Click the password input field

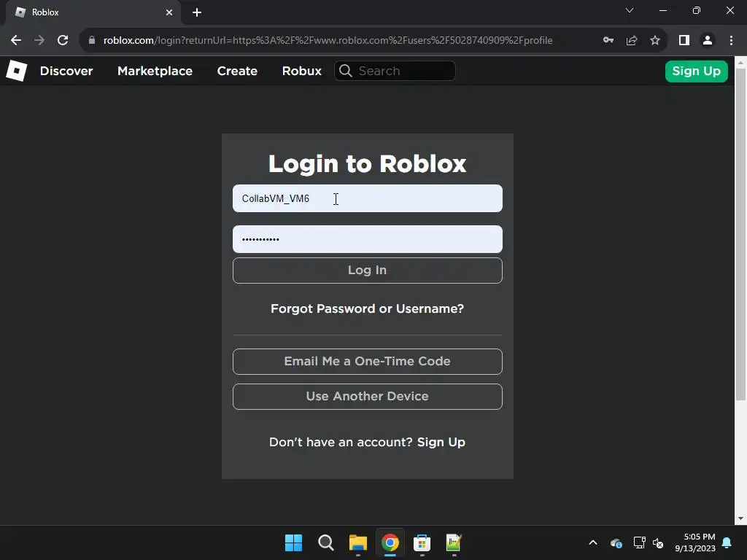(x=368, y=239)
